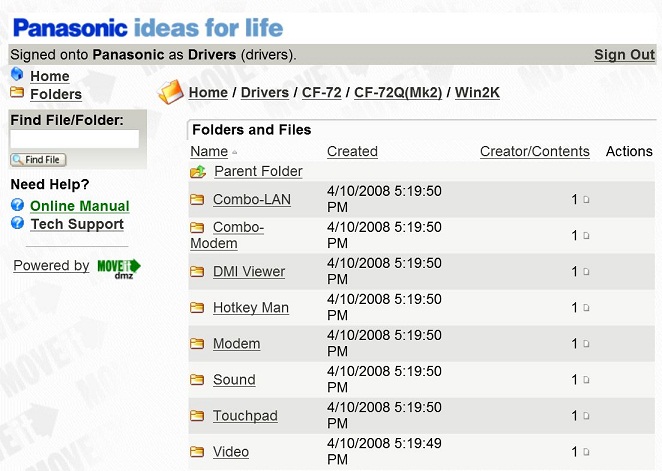Go up to Parent Folder
Image resolution: width=662 pixels, height=471 pixels.
258,171
